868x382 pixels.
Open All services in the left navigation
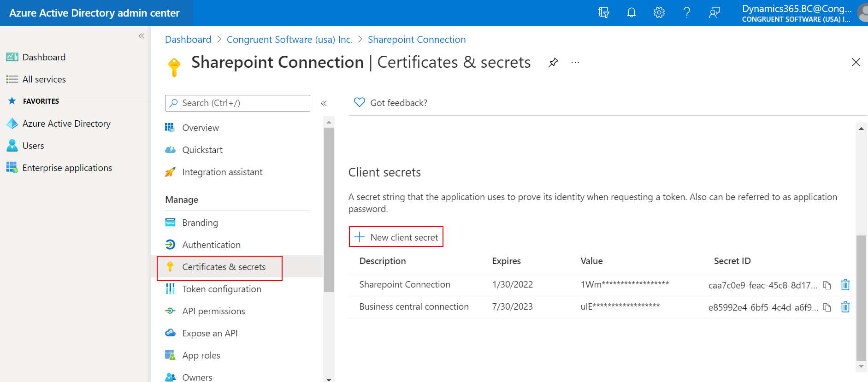coord(44,79)
